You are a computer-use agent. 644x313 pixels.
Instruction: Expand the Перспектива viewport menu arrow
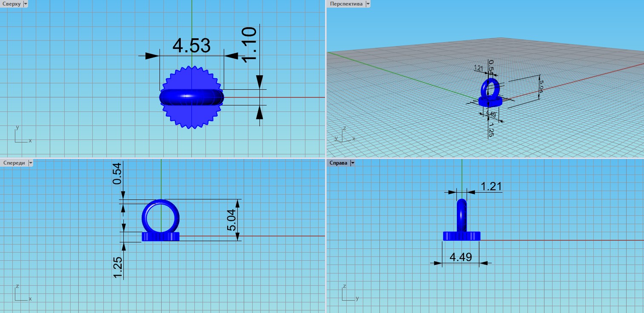point(368,4)
